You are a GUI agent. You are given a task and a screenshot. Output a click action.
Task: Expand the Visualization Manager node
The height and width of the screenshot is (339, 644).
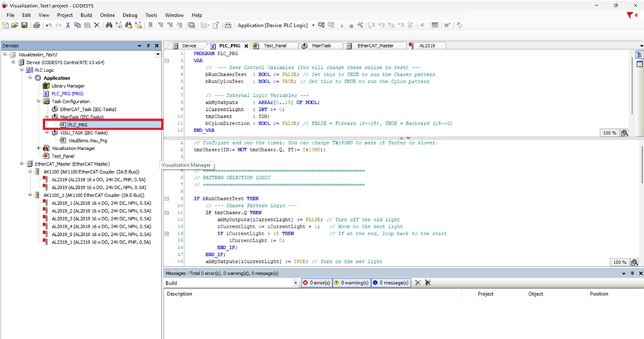point(39,148)
